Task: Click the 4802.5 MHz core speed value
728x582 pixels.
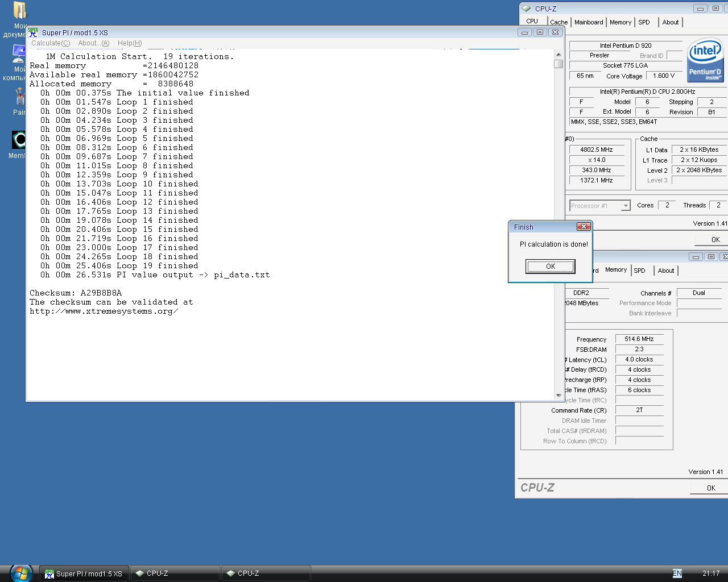Action: pos(596,150)
